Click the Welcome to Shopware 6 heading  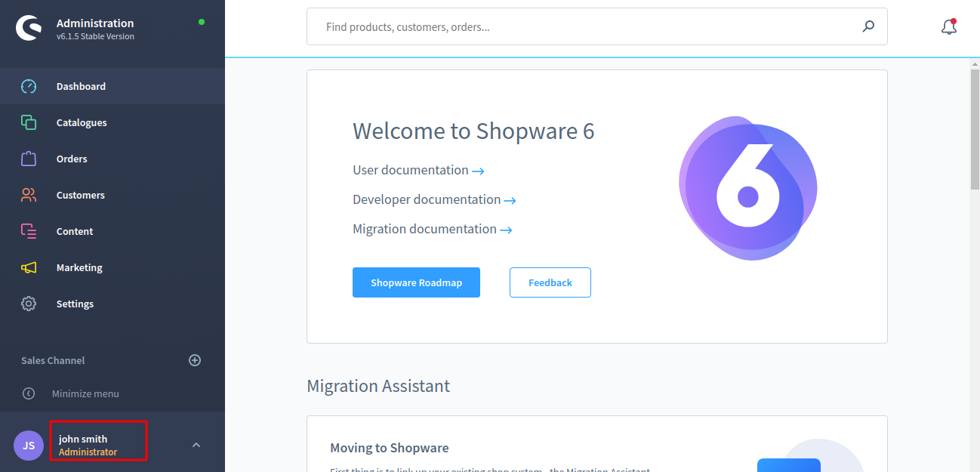coord(473,131)
